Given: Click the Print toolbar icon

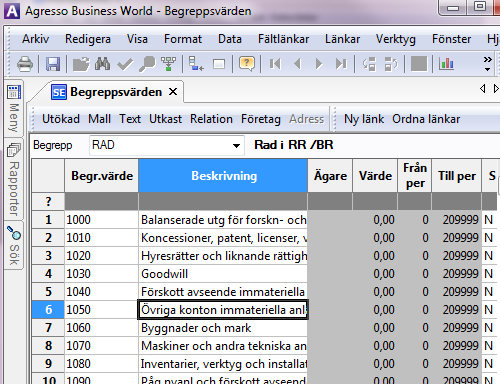Looking at the screenshot, I should tap(25, 63).
